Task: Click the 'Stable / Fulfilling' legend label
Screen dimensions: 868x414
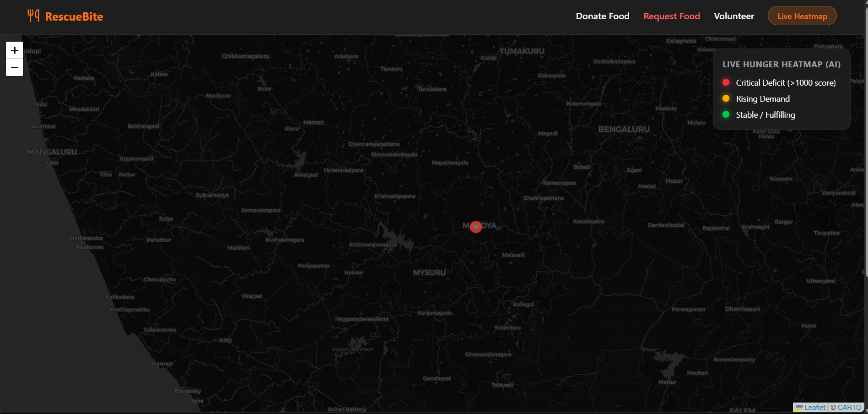Action: click(x=766, y=115)
